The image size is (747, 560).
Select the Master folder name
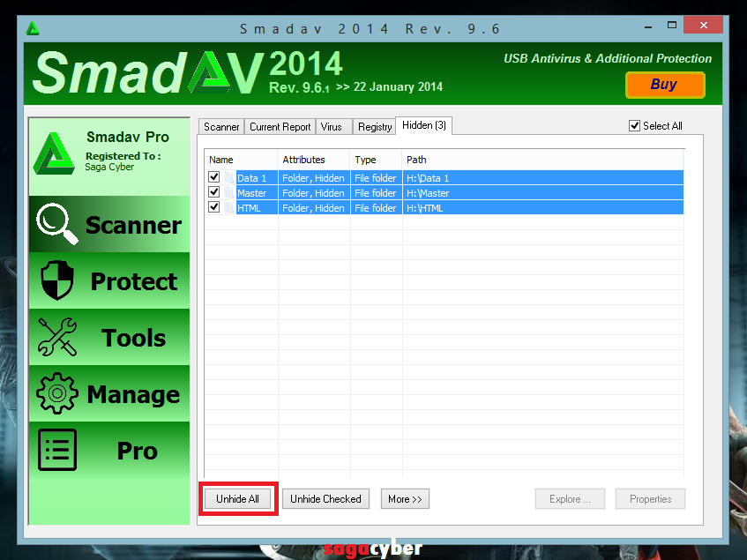tap(251, 193)
